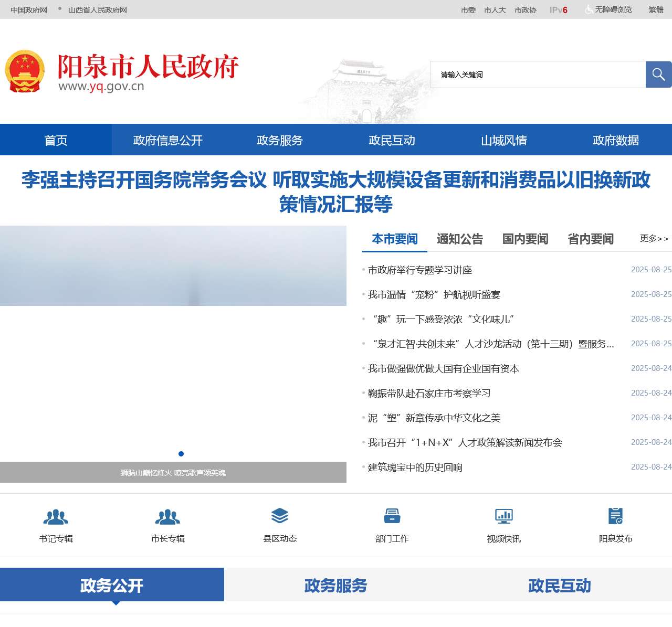Screen dimensions: 672x627
Task: Click the 阳泉发布 document icon
Action: [x=615, y=516]
